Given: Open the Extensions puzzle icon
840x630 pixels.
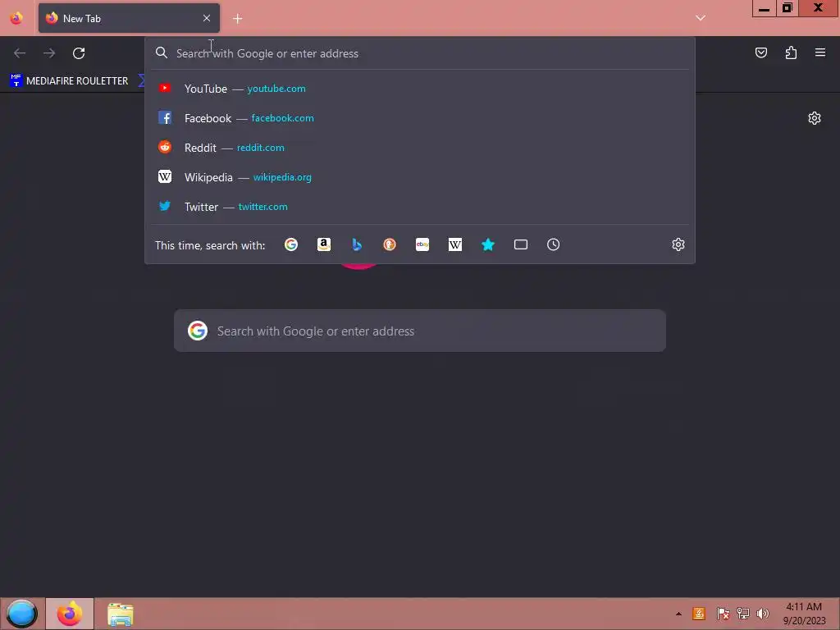Looking at the screenshot, I should [x=791, y=52].
